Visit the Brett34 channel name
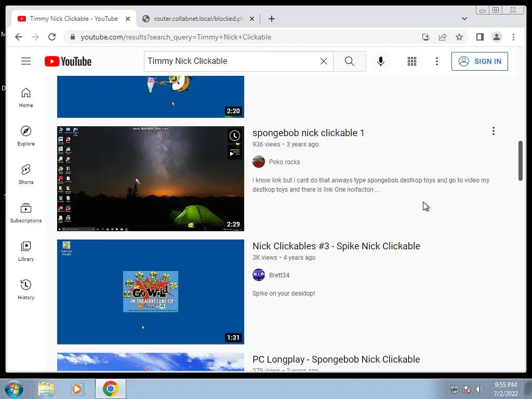This screenshot has height=399, width=532. 279,275
